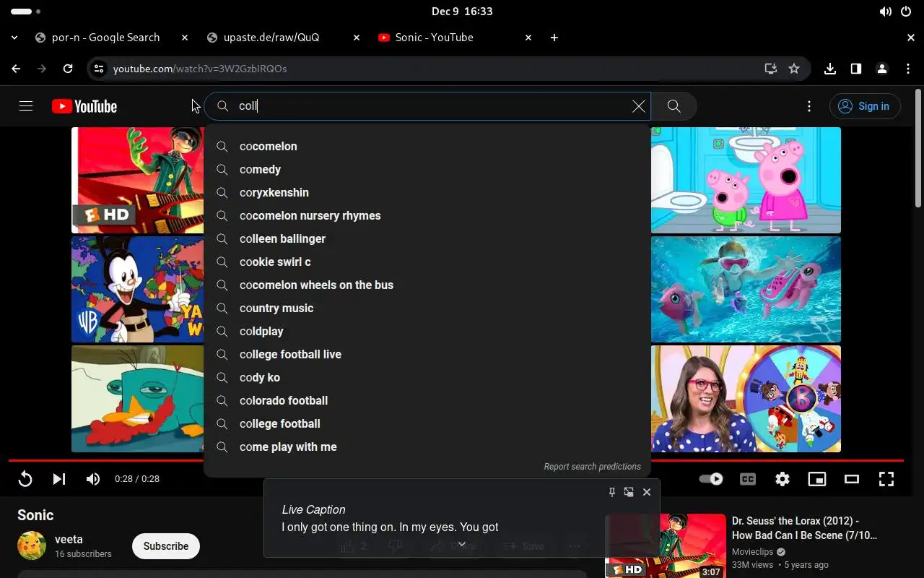Image resolution: width=924 pixels, height=578 pixels.
Task: Mute the video volume
Action: click(93, 479)
